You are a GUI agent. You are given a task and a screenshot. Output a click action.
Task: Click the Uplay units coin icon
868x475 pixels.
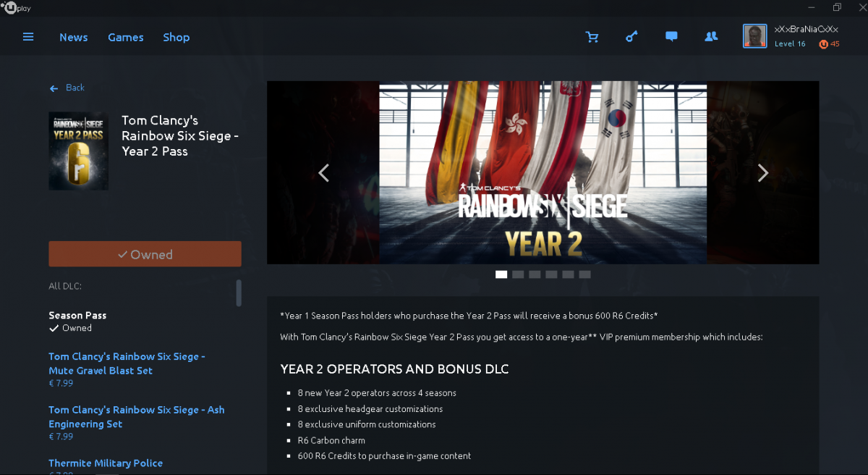823,44
